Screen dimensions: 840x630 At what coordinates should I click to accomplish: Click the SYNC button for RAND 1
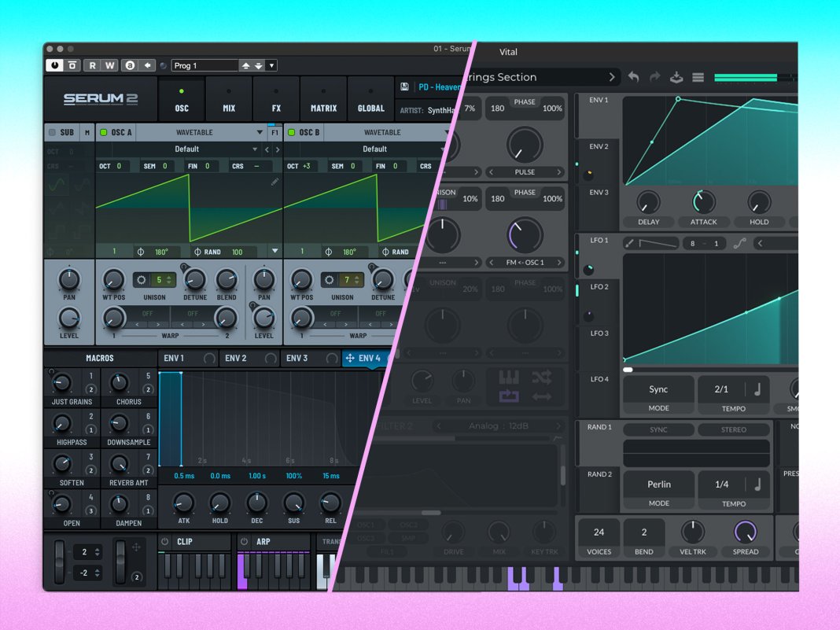click(x=658, y=429)
